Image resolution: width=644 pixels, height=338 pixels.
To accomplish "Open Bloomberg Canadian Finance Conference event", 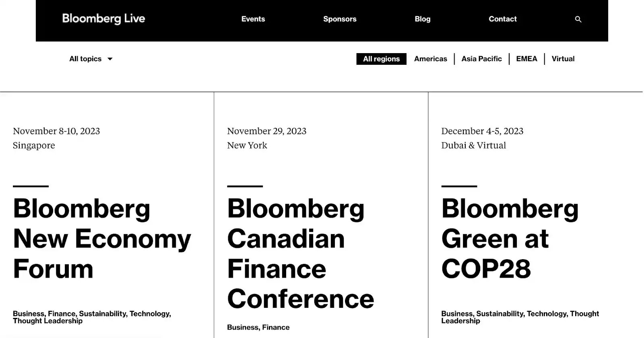I will click(300, 253).
